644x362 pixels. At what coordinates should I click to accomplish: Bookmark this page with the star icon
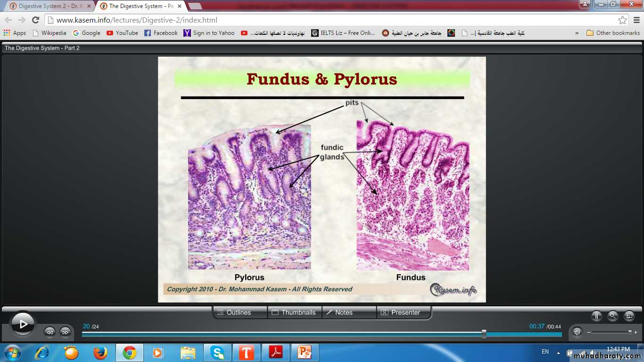622,20
